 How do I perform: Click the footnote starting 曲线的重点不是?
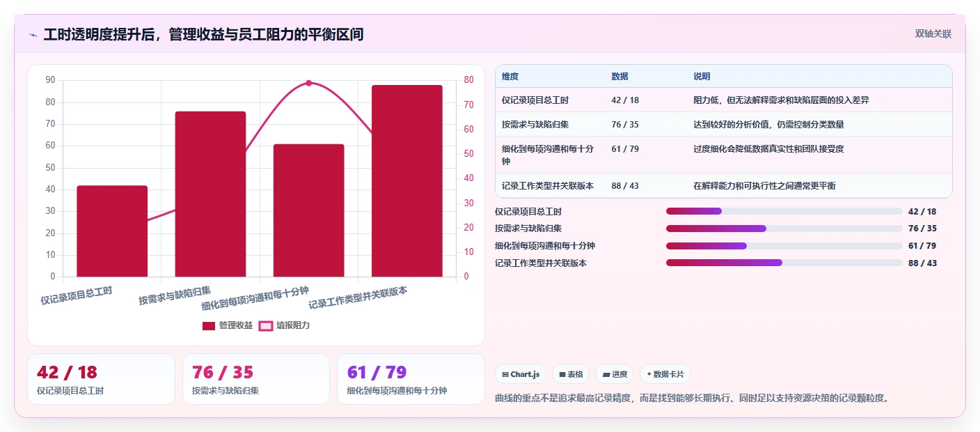click(x=693, y=399)
